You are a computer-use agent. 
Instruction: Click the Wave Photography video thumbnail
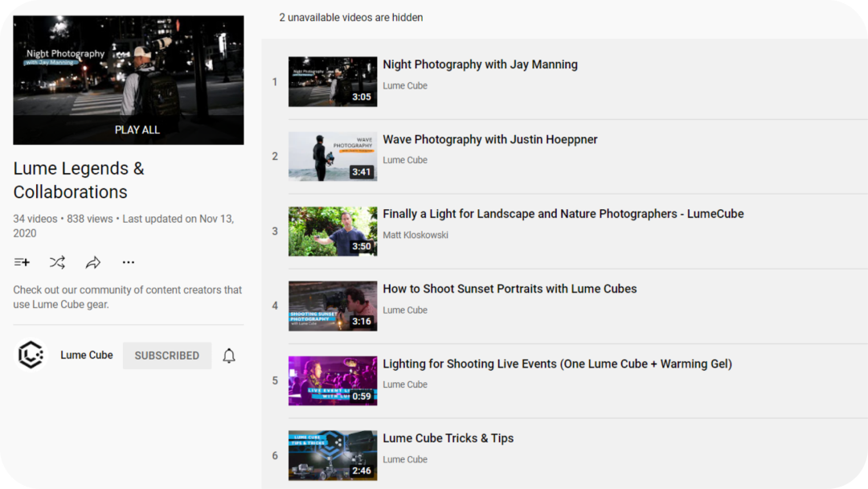pyautogui.click(x=333, y=156)
